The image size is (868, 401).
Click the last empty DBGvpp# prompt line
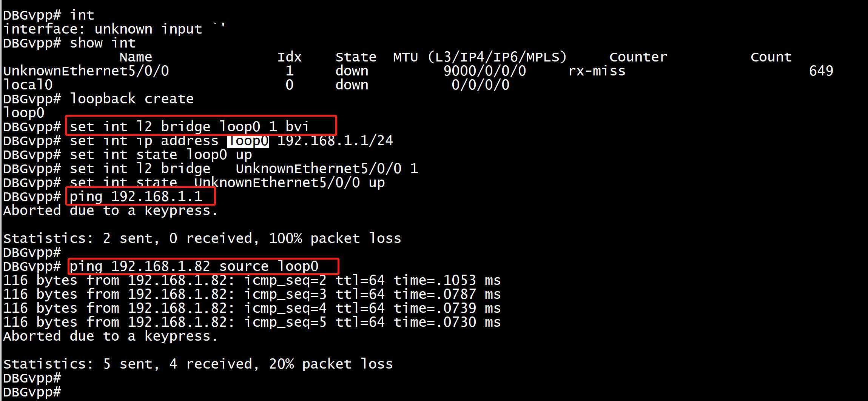tap(32, 392)
